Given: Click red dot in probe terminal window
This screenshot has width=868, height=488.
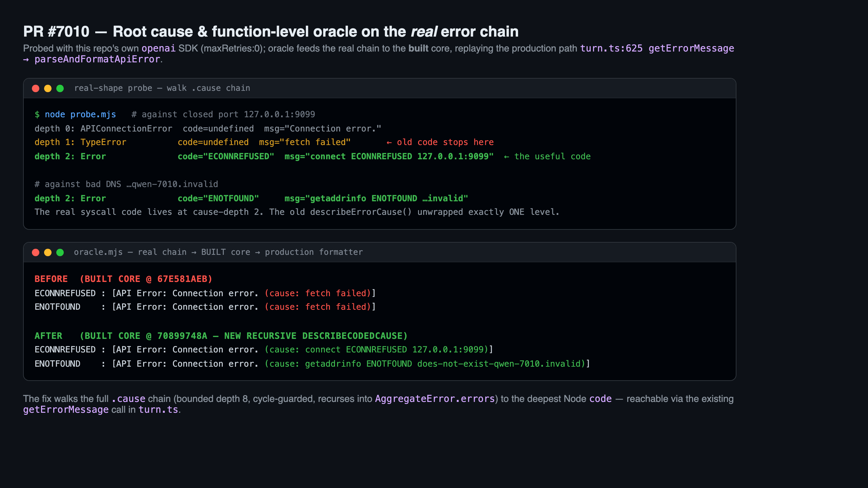Looking at the screenshot, I should [36, 88].
